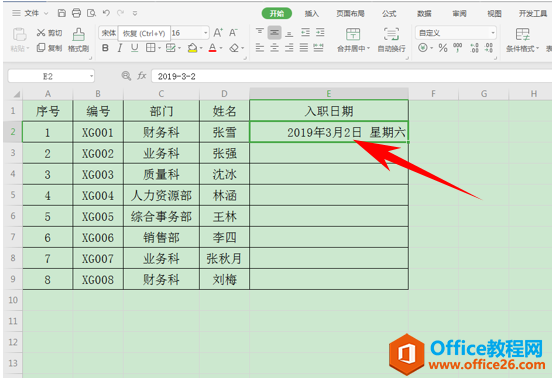Undo the last action
The image size is (552, 382).
[106, 13]
